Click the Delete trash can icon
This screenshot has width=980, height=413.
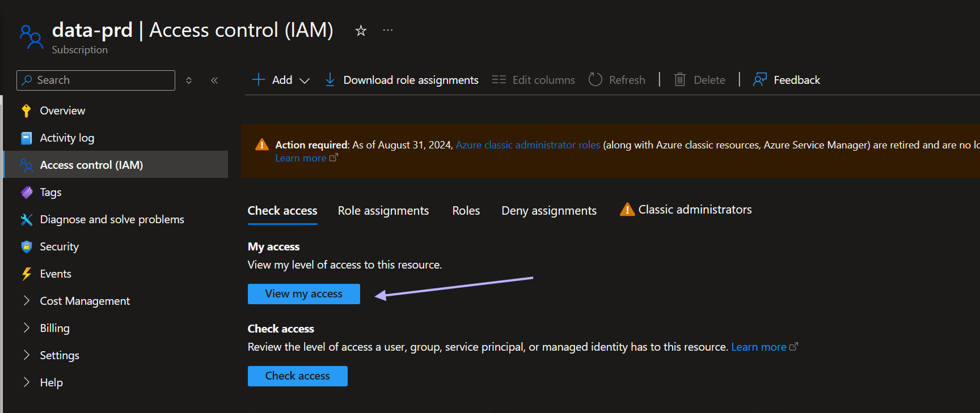[x=680, y=79]
